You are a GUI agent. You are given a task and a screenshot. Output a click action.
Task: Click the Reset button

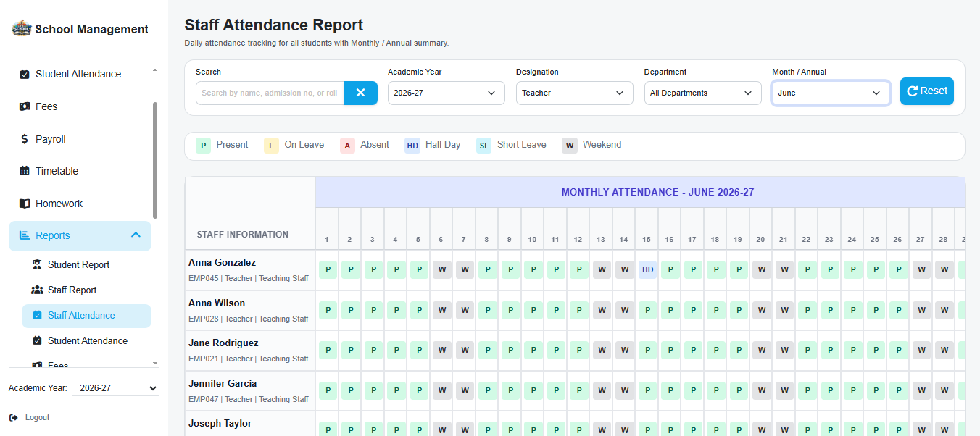point(927,91)
